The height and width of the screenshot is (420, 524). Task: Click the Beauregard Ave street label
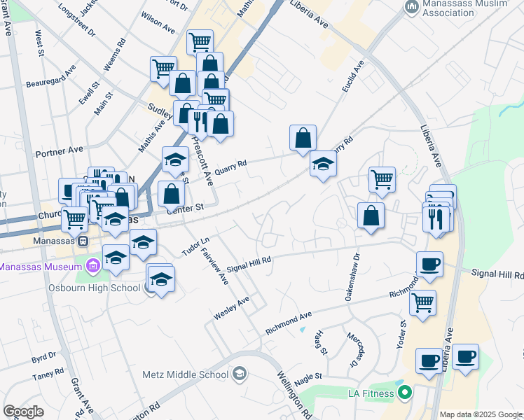click(51, 76)
